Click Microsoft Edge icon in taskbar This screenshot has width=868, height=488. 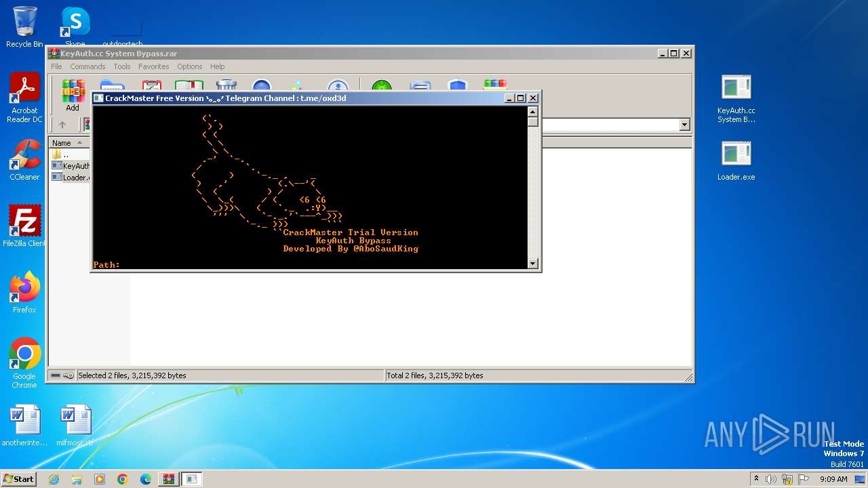tap(146, 479)
